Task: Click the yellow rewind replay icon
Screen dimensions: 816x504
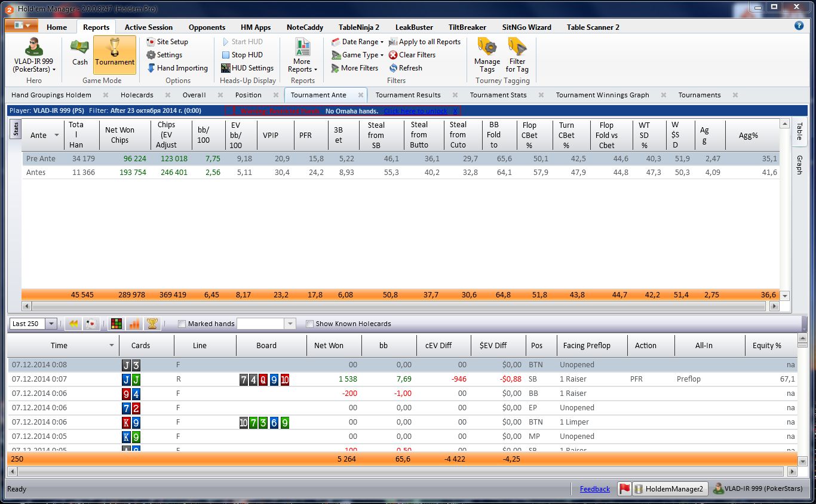Action: point(74,324)
